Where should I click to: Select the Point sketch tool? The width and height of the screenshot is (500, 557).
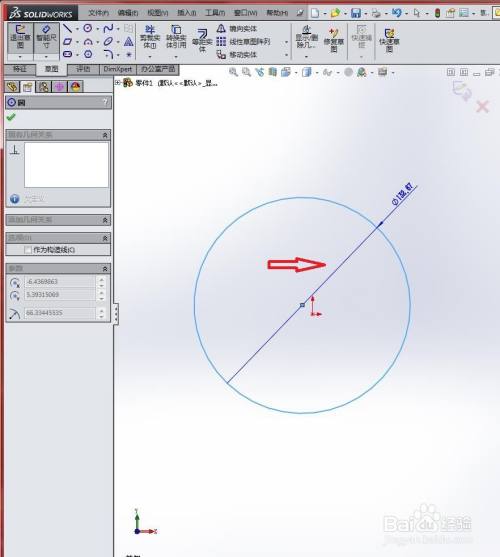129,55
